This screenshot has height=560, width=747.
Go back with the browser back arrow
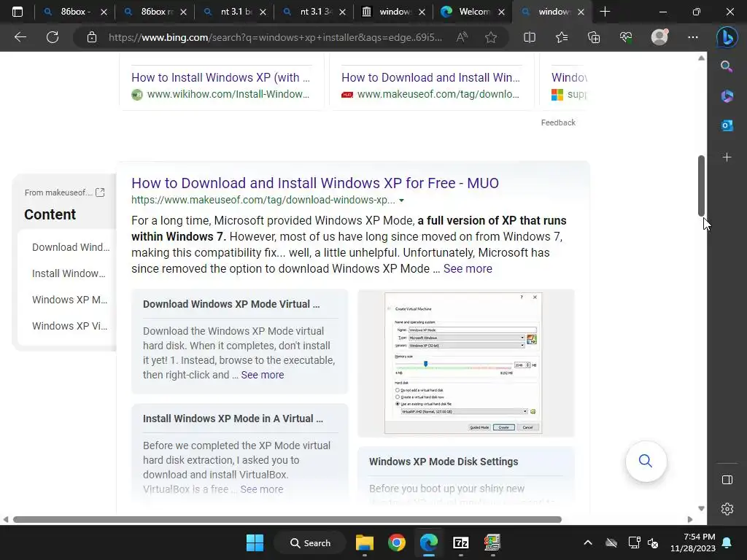20,37
